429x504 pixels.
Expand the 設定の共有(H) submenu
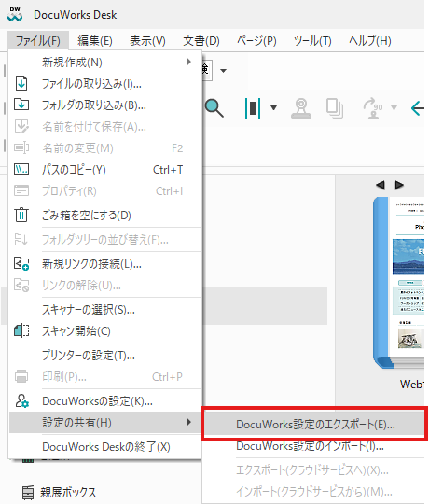[x=105, y=423]
